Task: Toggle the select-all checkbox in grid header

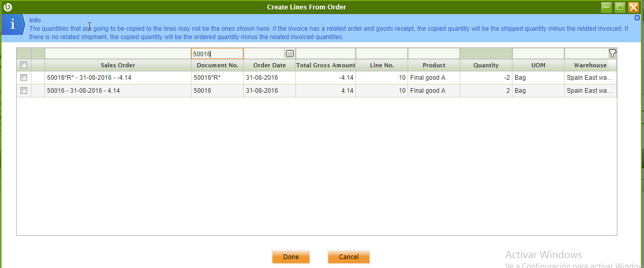Action: pyautogui.click(x=23, y=65)
